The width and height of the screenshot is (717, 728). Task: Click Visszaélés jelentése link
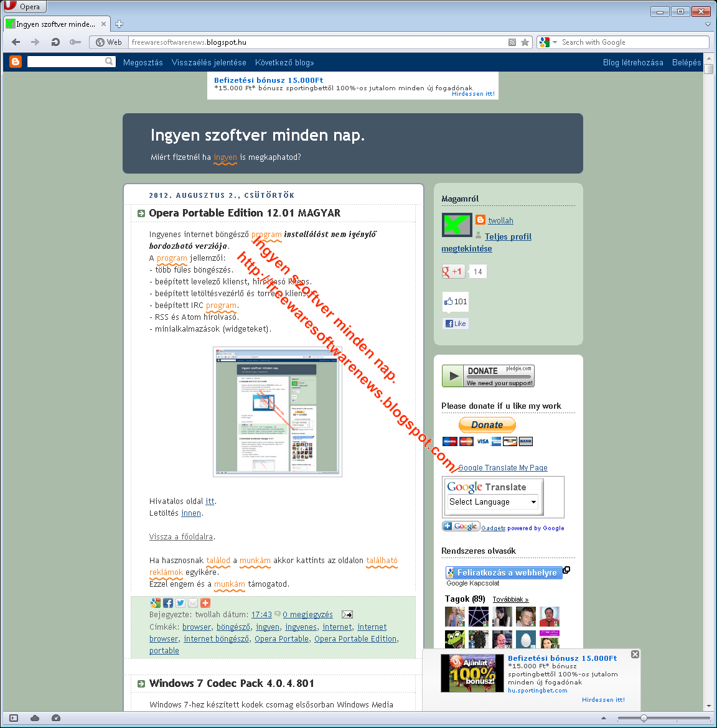click(x=209, y=63)
